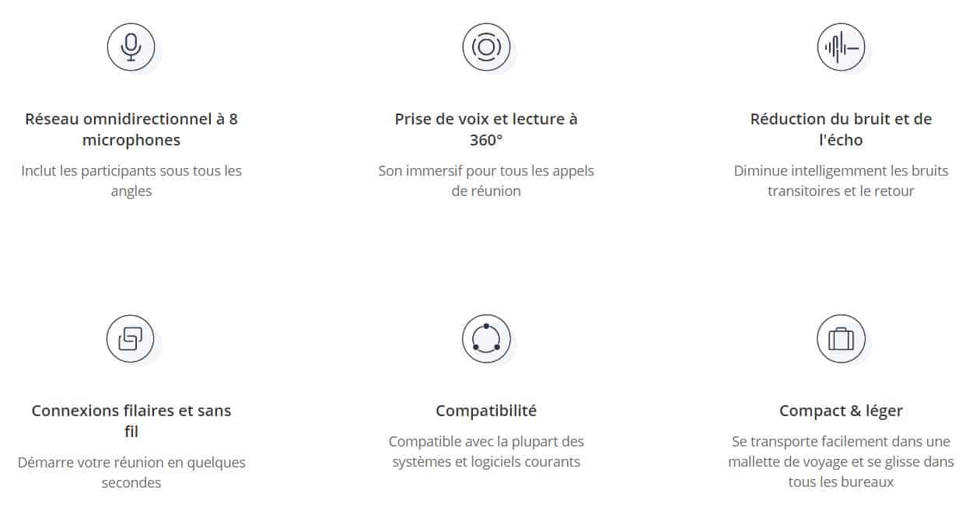
Task: Click text Inclut les participants sous tous les angles
Action: 131,180
